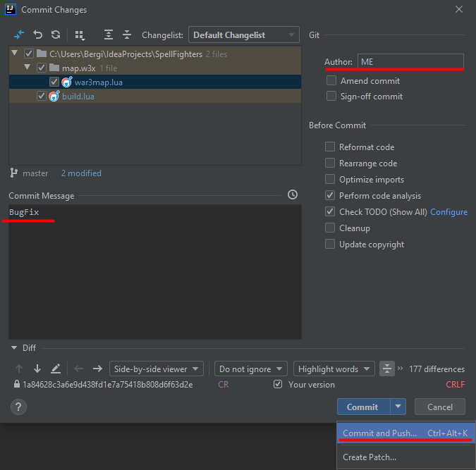Open the Do not ignore dropdown

[251, 369]
